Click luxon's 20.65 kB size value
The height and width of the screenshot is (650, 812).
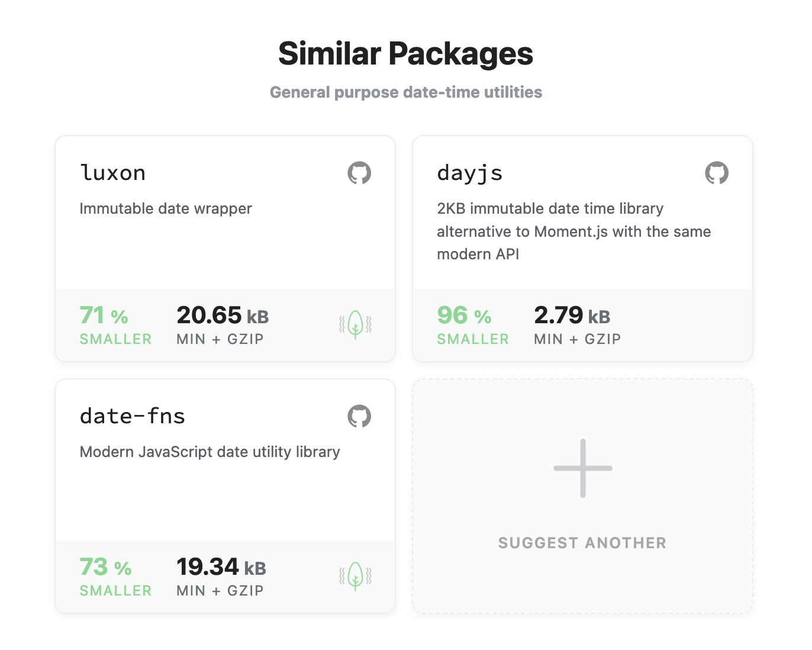(x=223, y=316)
